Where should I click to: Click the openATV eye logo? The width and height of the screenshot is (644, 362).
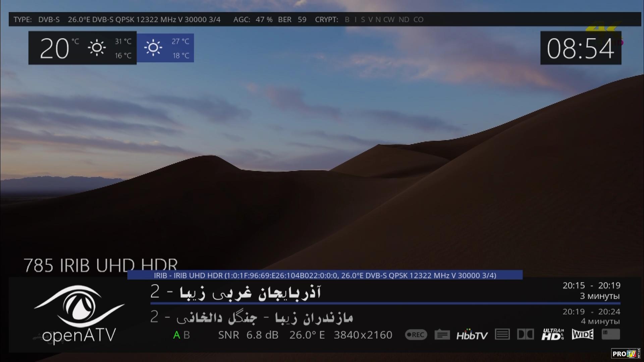79,307
